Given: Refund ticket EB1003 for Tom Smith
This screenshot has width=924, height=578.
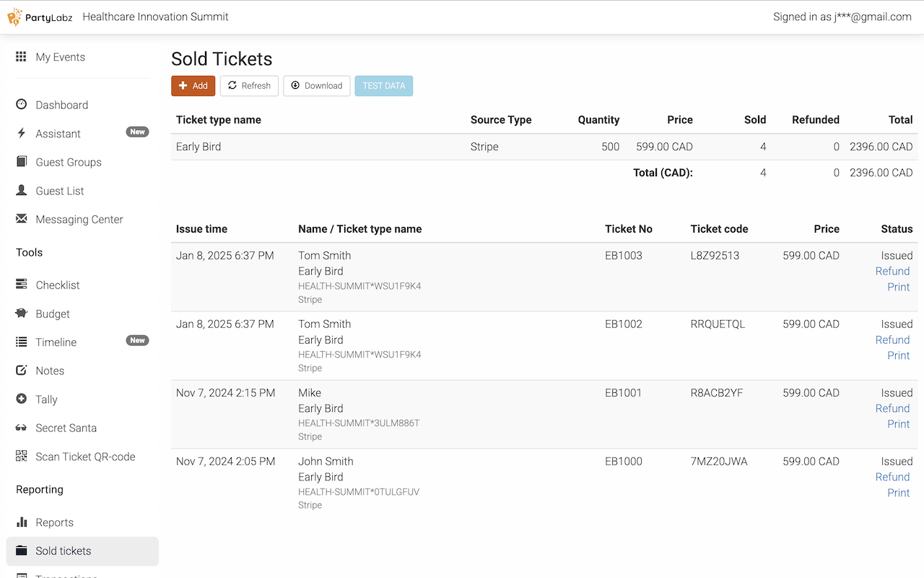Looking at the screenshot, I should (892, 271).
